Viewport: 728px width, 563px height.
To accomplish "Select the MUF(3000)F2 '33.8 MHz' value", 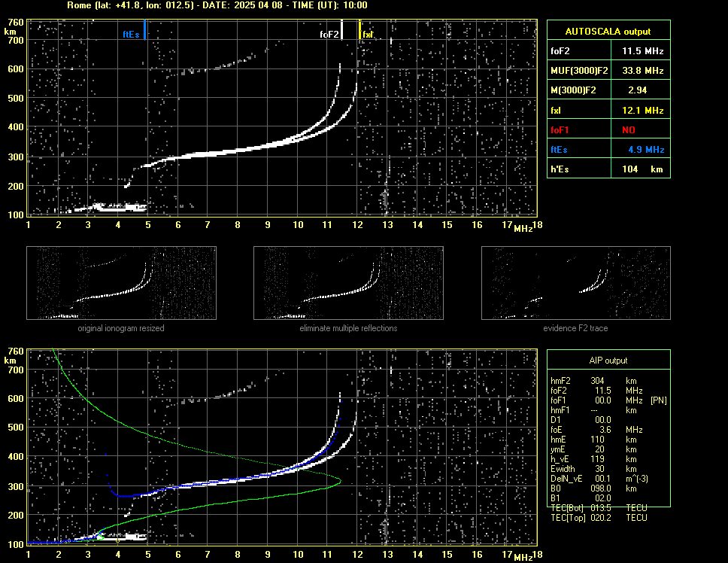I will pos(642,71).
